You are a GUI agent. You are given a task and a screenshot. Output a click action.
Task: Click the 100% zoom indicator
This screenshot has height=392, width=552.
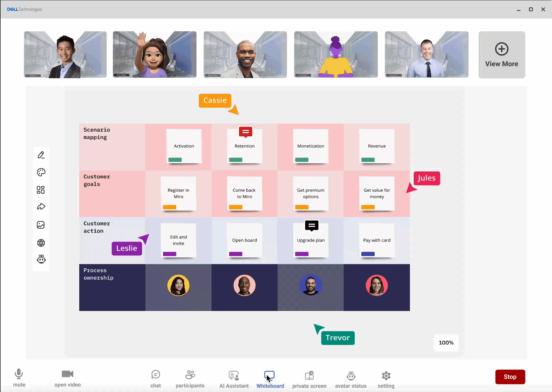pyautogui.click(x=446, y=343)
